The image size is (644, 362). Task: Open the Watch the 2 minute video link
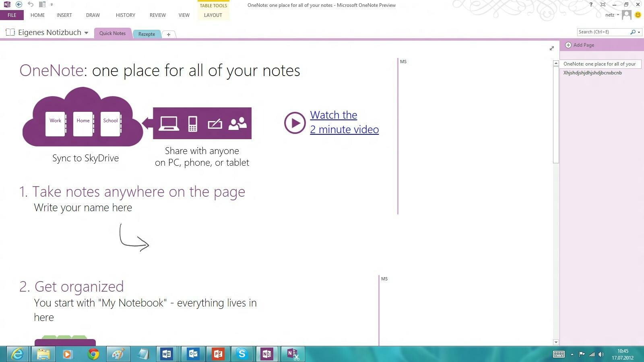click(344, 122)
